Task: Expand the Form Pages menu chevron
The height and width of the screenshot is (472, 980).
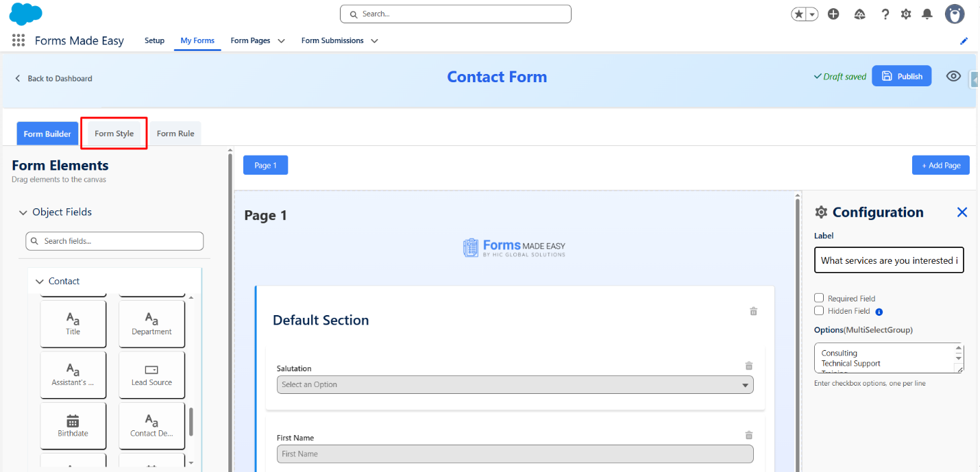Action: tap(281, 41)
